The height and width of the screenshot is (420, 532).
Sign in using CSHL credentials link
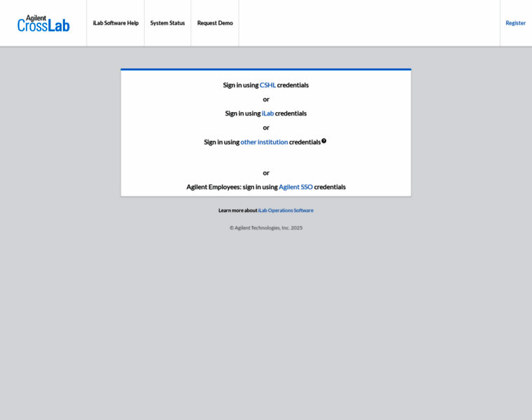(x=267, y=85)
